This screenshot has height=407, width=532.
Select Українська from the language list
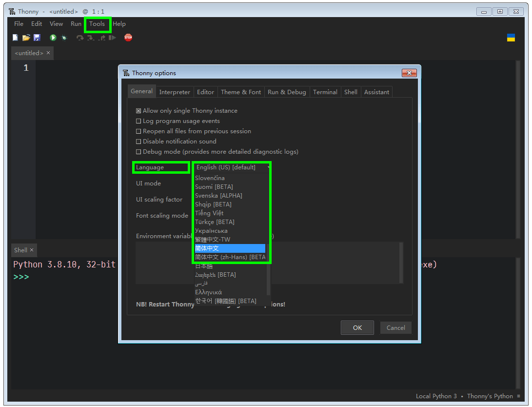(230, 230)
